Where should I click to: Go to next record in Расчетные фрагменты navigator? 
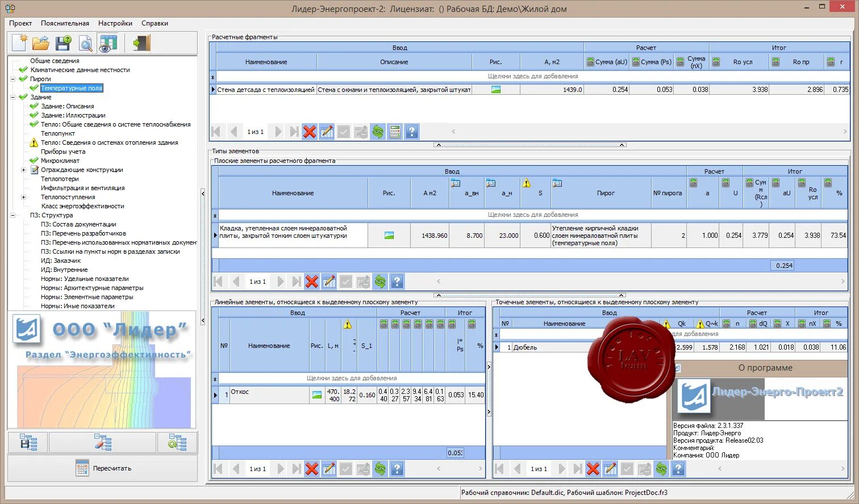pos(278,132)
